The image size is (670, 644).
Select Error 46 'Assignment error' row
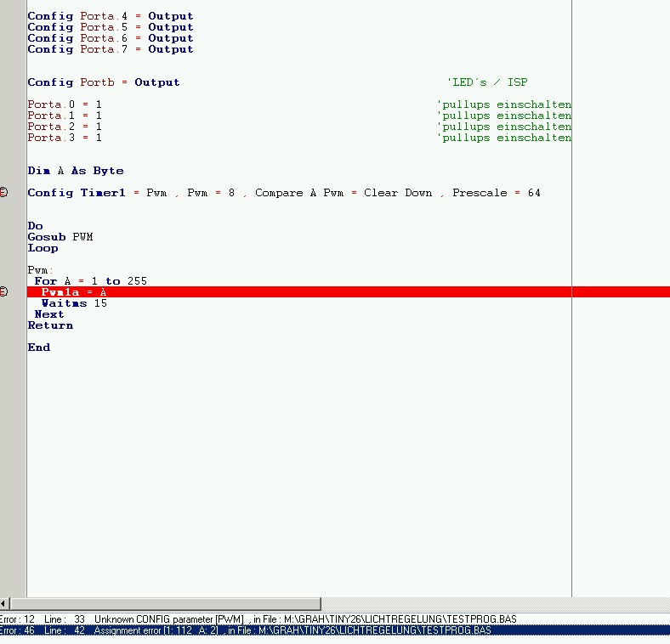(x=335, y=630)
